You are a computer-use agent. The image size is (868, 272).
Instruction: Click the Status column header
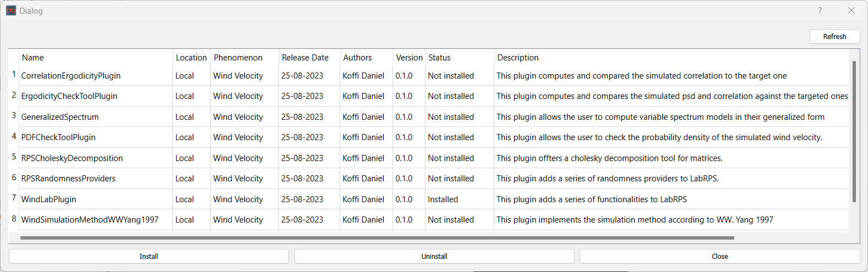point(439,58)
